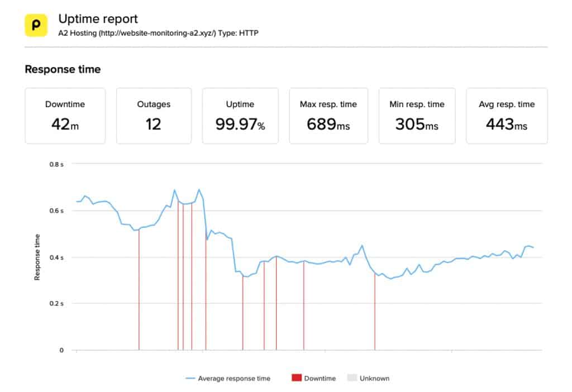Select the Min resp. time card
The width and height of the screenshot is (572, 392).
[x=417, y=115]
